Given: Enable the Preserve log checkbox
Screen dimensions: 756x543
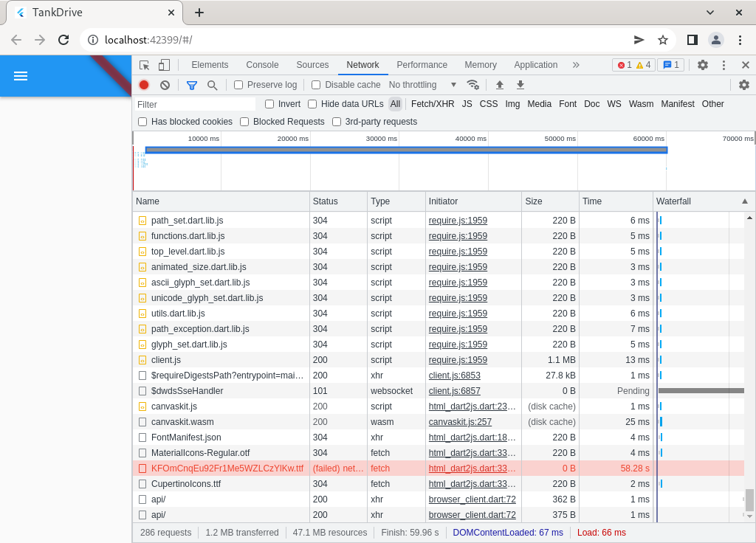Looking at the screenshot, I should click(x=238, y=85).
